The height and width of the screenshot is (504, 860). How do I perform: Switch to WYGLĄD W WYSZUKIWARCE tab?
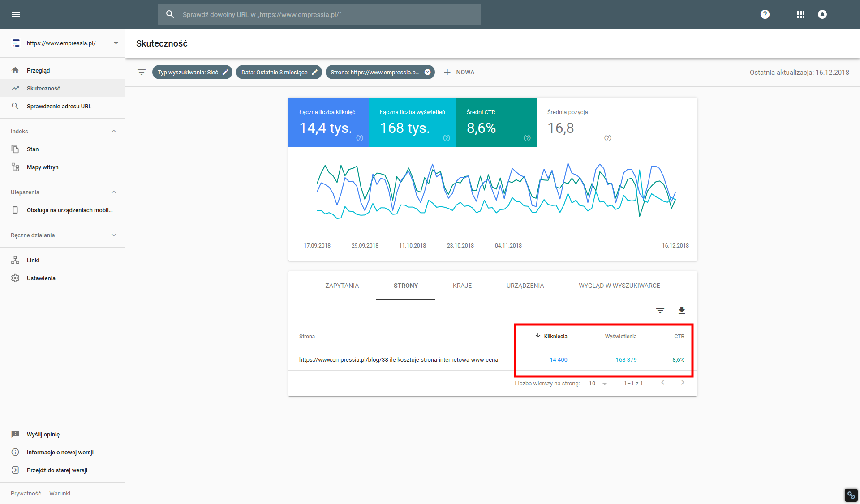coord(619,286)
